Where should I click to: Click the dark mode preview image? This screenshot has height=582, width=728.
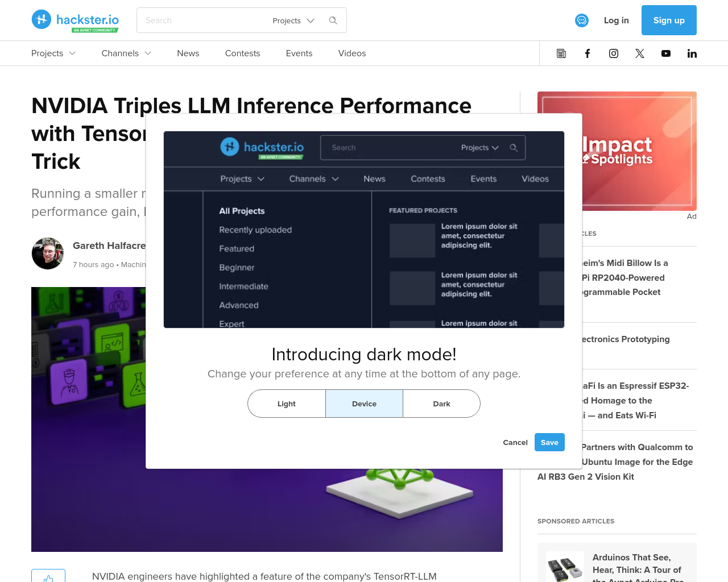click(x=364, y=230)
